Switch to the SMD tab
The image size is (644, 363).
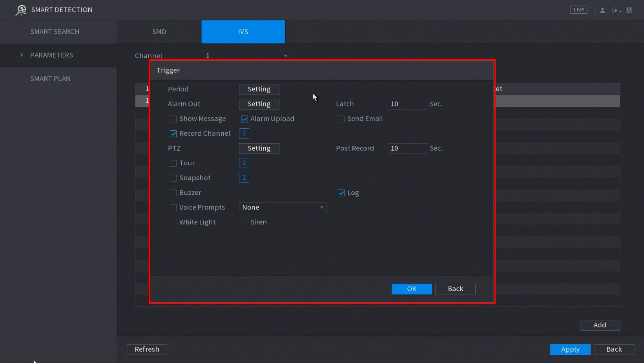159,32
